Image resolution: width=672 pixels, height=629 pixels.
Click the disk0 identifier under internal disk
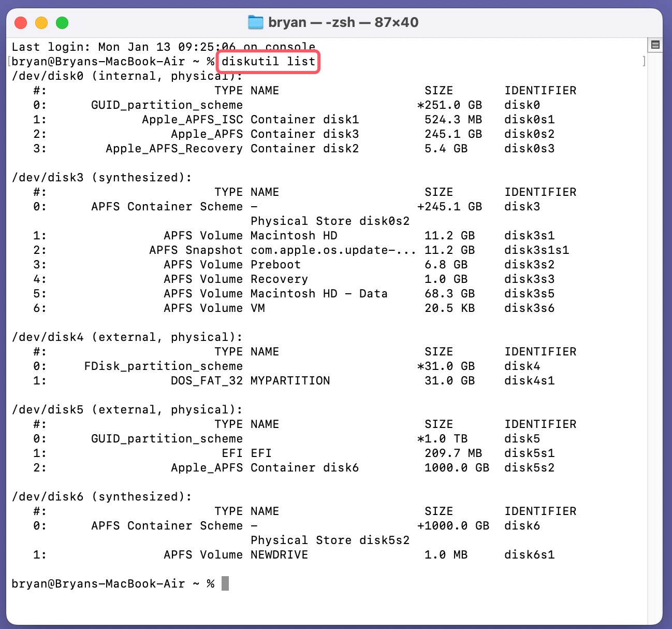tap(522, 105)
